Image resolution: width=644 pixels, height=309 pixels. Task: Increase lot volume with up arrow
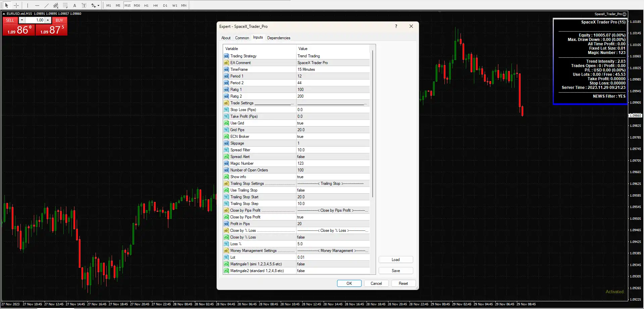[48, 20]
